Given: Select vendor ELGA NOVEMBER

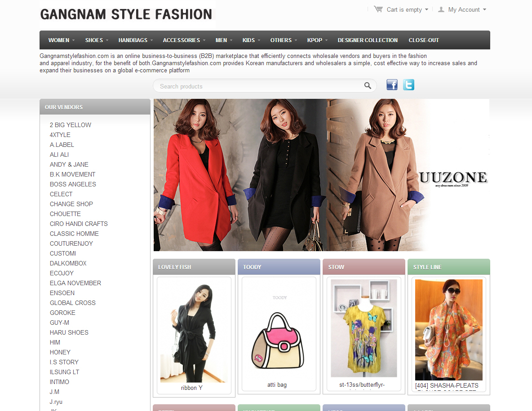Looking at the screenshot, I should pos(75,283).
